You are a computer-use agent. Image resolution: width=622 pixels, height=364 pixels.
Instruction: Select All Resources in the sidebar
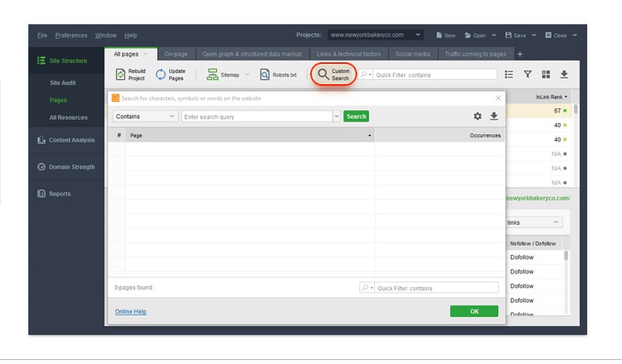point(68,117)
